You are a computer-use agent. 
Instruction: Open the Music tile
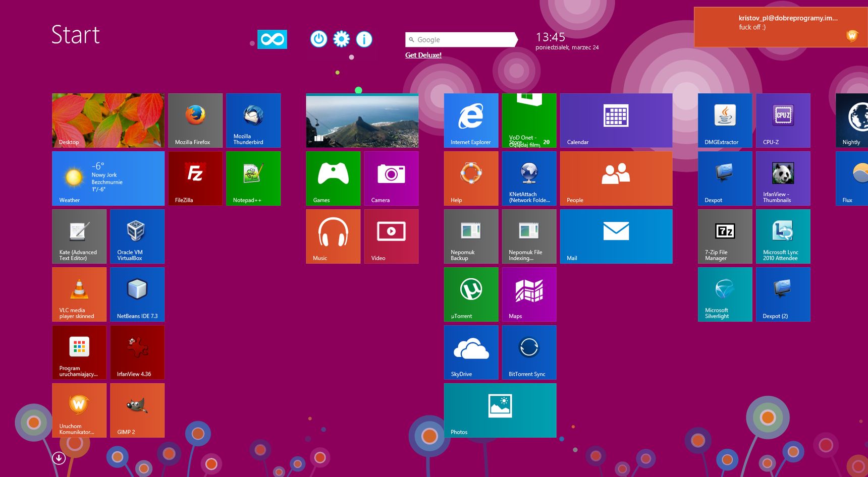point(333,236)
